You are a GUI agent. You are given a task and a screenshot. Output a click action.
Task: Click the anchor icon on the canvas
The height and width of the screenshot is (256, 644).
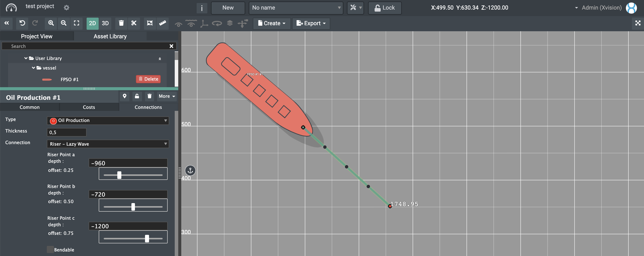(x=190, y=171)
